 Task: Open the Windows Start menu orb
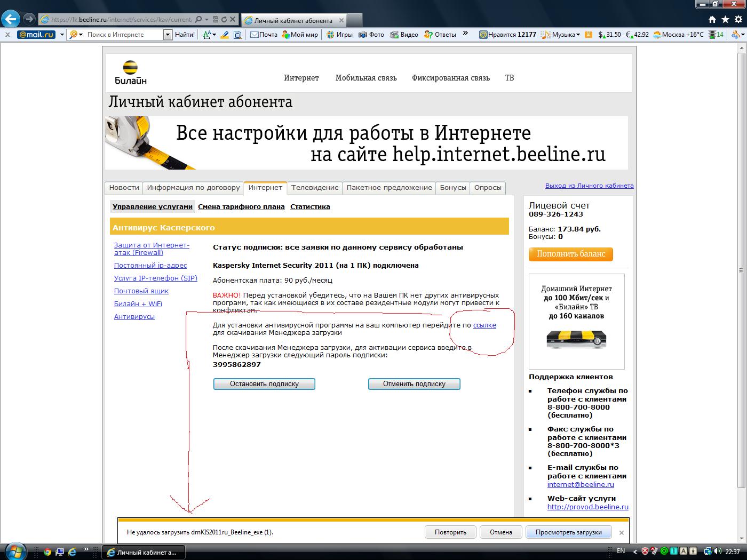(x=16, y=551)
